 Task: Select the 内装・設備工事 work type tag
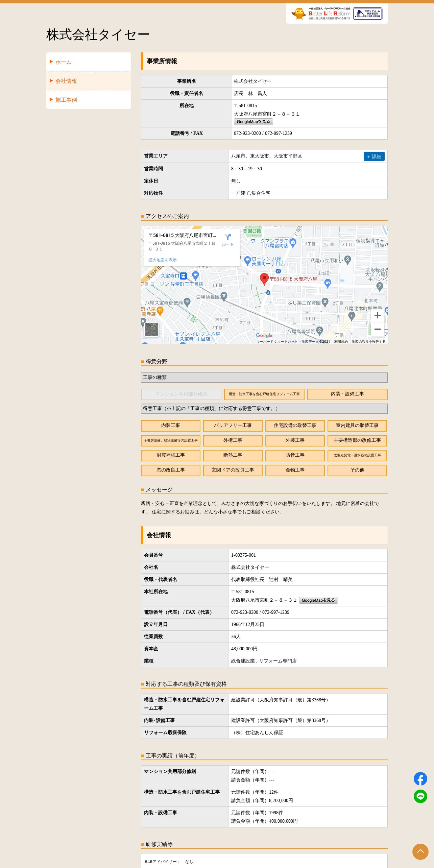pos(347,394)
